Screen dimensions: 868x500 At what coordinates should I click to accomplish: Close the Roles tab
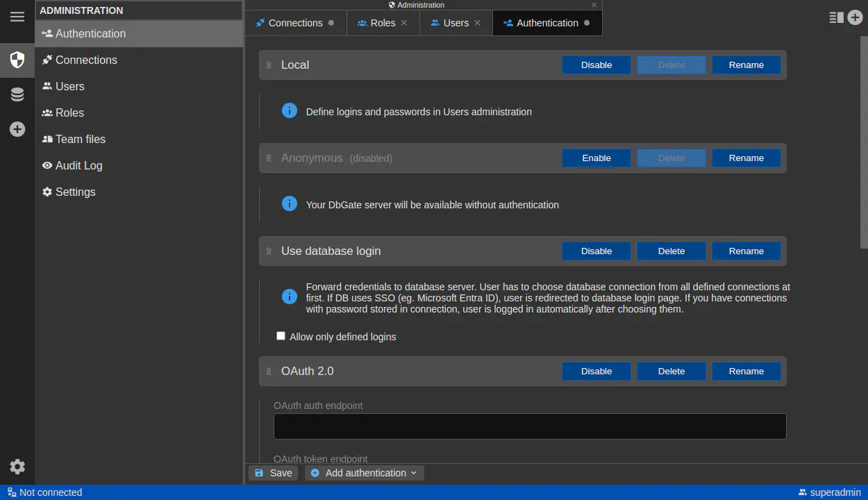(x=404, y=23)
